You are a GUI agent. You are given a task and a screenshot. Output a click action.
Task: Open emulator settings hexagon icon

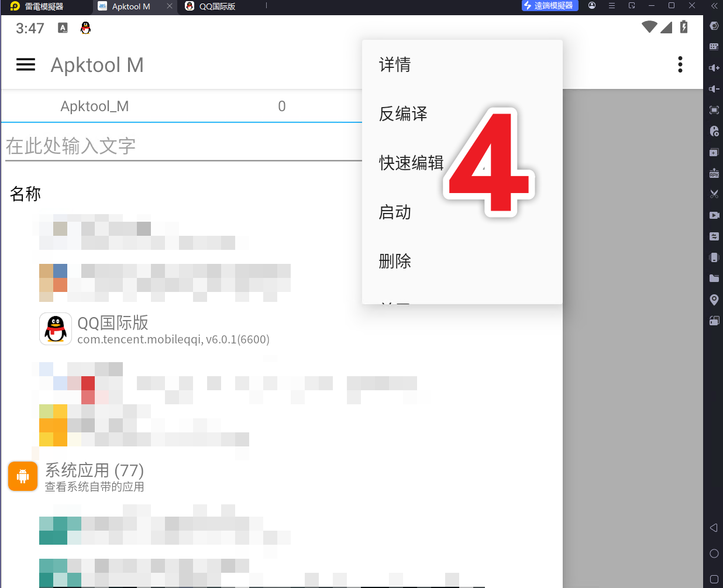[714, 26]
